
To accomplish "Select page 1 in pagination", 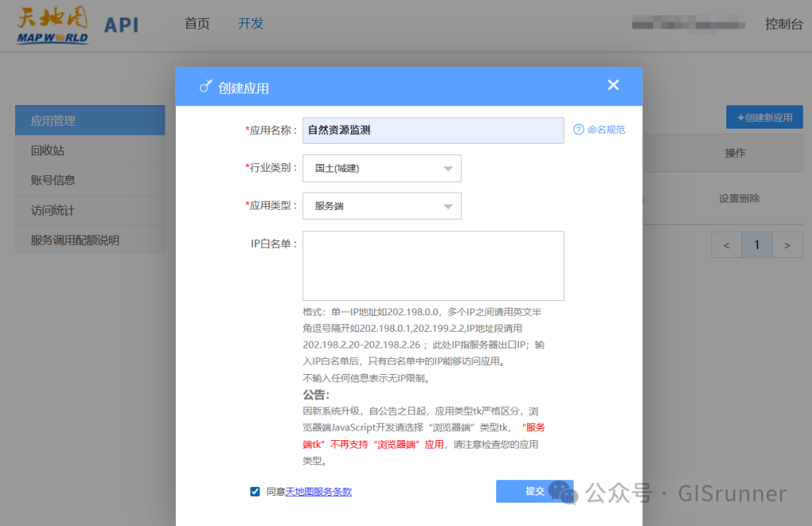I will (756, 245).
